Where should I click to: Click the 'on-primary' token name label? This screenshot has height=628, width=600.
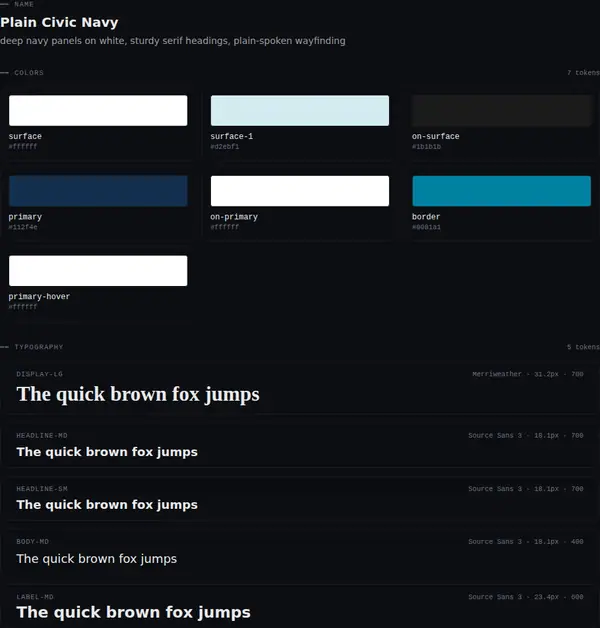point(234,217)
